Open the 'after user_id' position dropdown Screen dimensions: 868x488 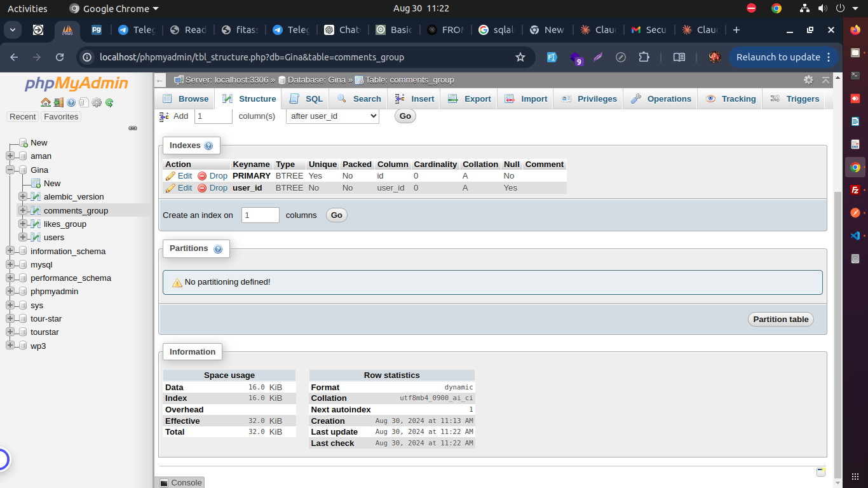point(332,116)
